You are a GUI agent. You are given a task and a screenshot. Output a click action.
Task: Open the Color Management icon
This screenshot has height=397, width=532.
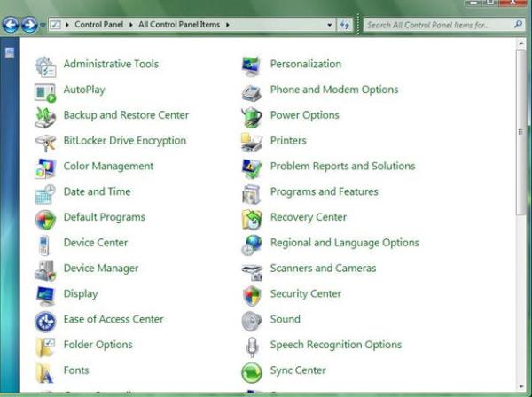tap(45, 168)
